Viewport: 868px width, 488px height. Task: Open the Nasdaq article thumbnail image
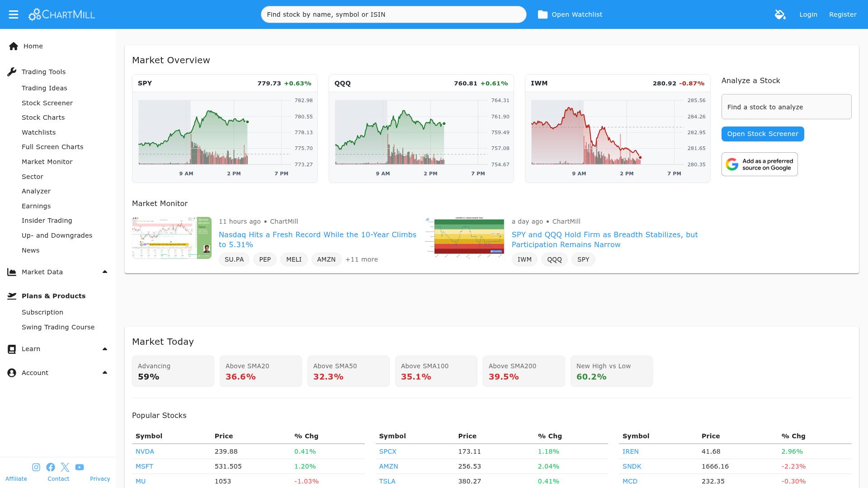[172, 238]
